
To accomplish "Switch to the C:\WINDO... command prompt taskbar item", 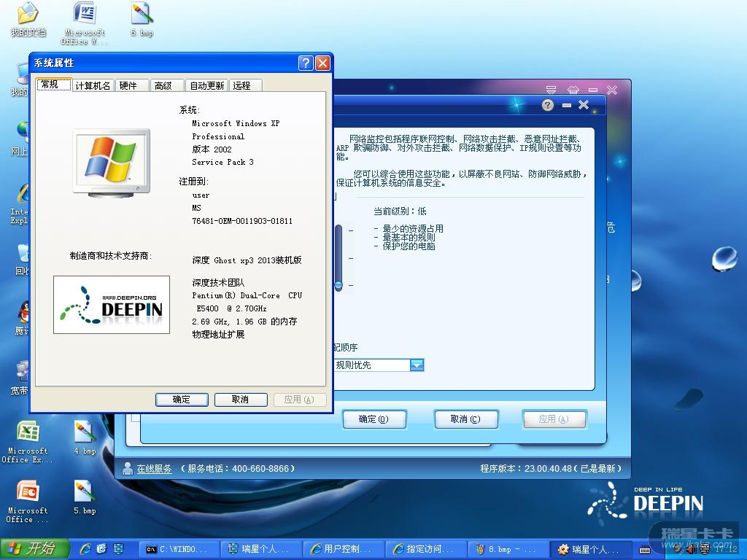I will [x=179, y=550].
